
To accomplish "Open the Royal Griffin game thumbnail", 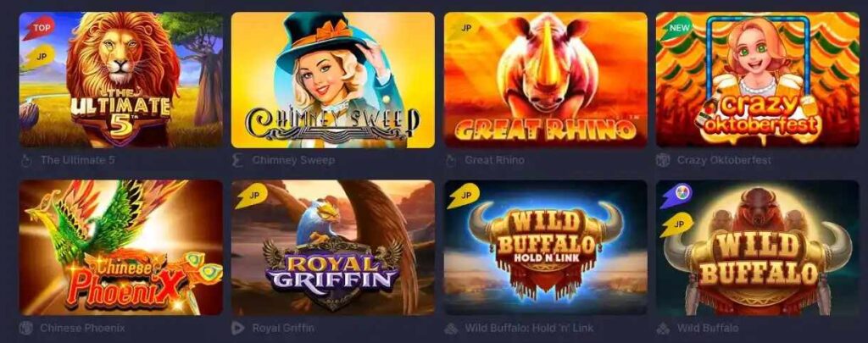I will pos(332,247).
